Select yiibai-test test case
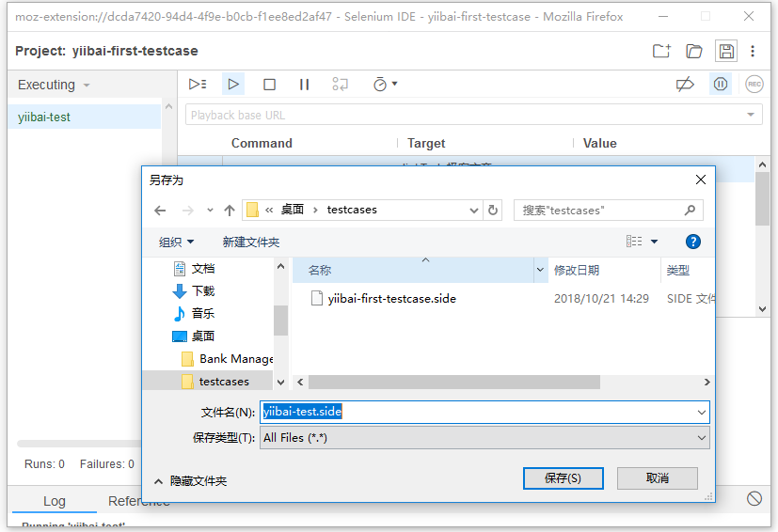 click(x=85, y=117)
